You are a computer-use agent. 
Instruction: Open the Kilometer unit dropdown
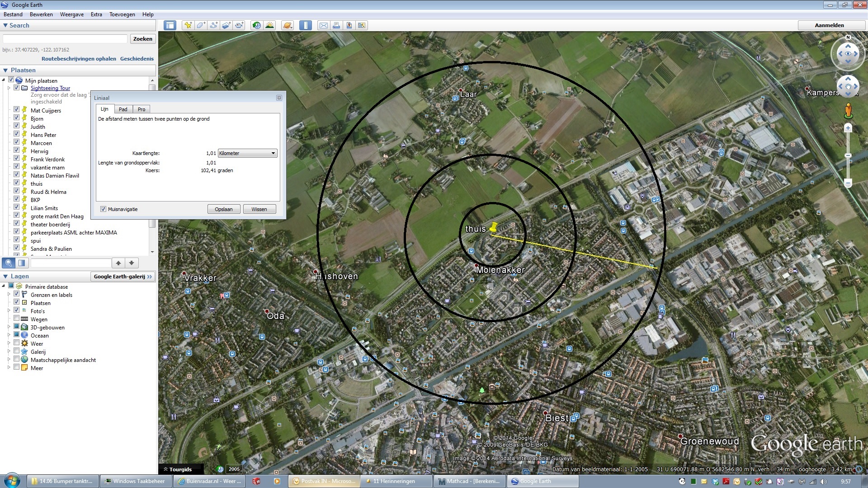tap(247, 153)
